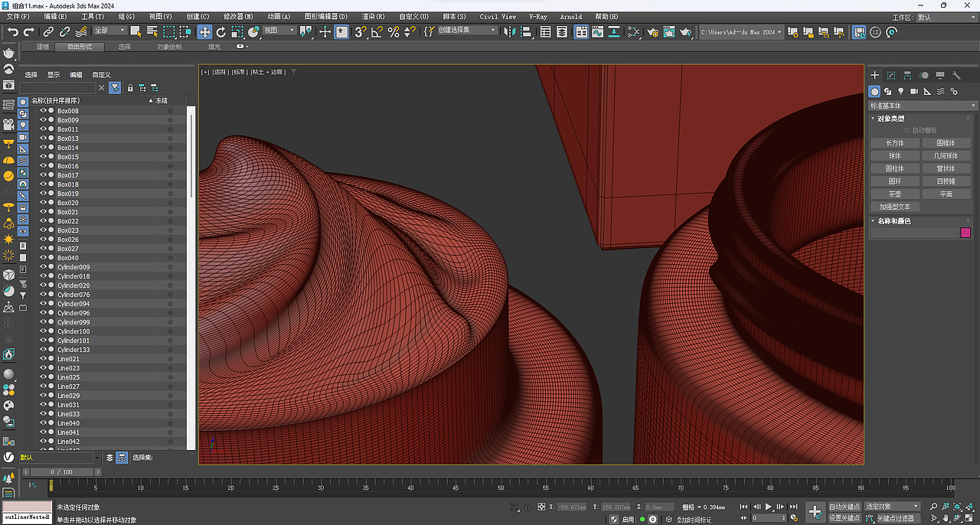Open the selection filter dropdown 全部
980x525 pixels.
click(x=109, y=31)
